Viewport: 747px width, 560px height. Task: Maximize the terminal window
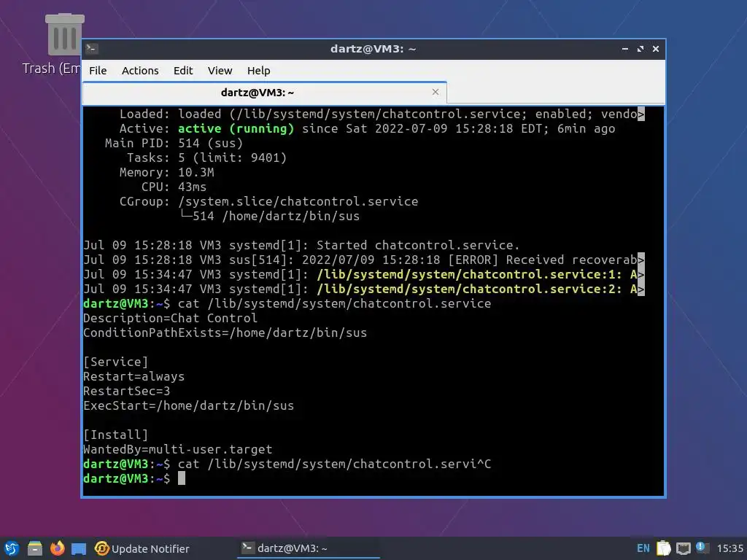pos(640,49)
